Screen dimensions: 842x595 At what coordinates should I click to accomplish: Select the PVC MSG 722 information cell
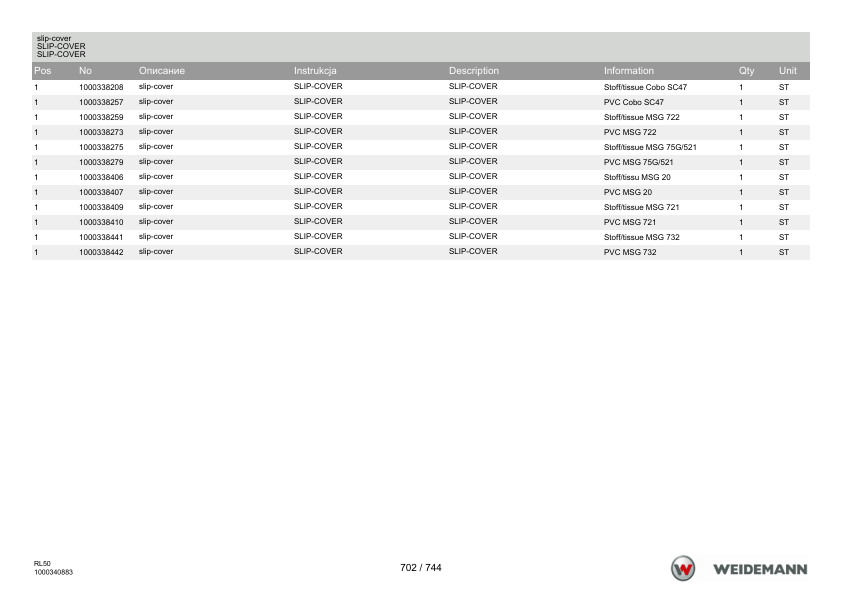(x=630, y=132)
